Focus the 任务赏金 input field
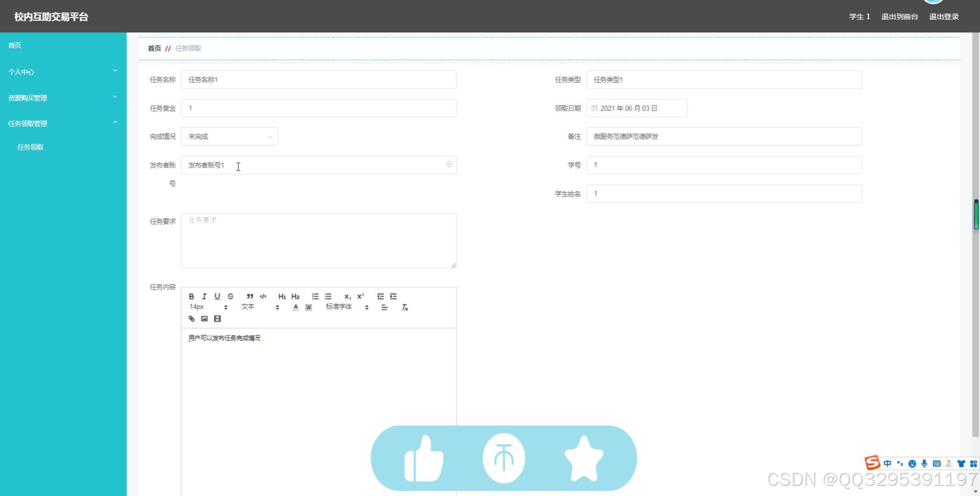This screenshot has width=980, height=496. (x=318, y=108)
